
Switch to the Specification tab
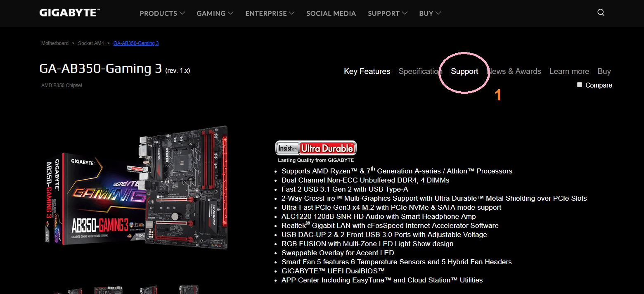(420, 71)
